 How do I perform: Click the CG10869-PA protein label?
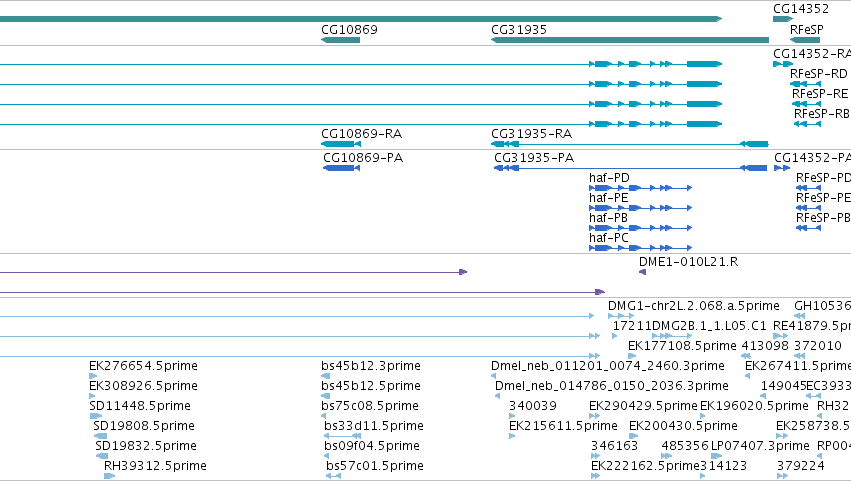pos(363,158)
